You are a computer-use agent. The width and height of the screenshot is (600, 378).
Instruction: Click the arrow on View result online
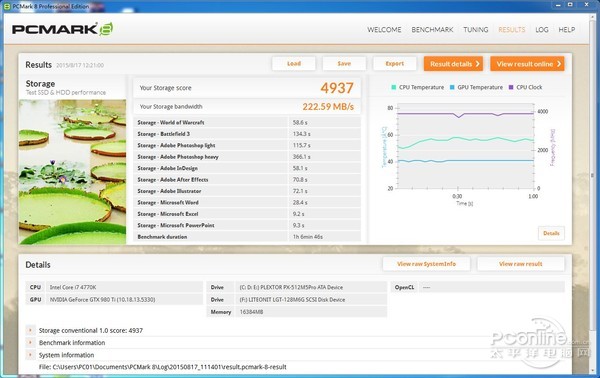coord(559,64)
